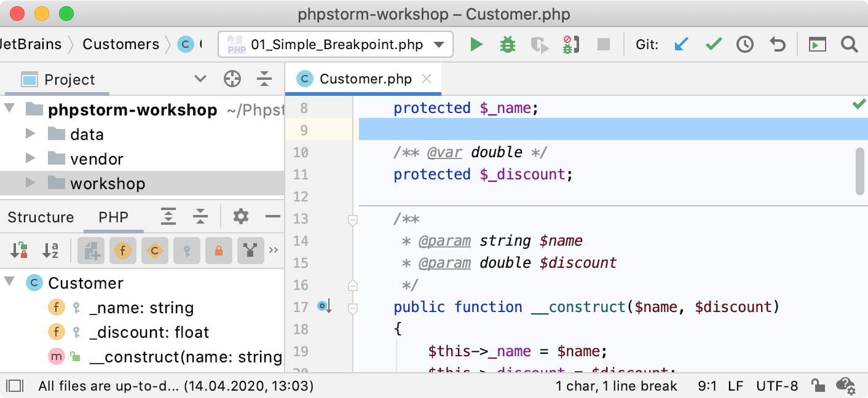The image size is (868, 398).
Task: Toggle Sort Alphabetically in Structure toolbar
Action: pos(50,250)
